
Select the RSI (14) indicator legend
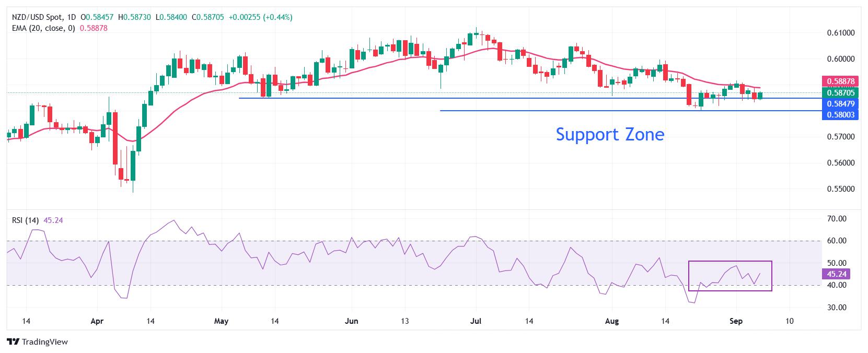click(26, 220)
